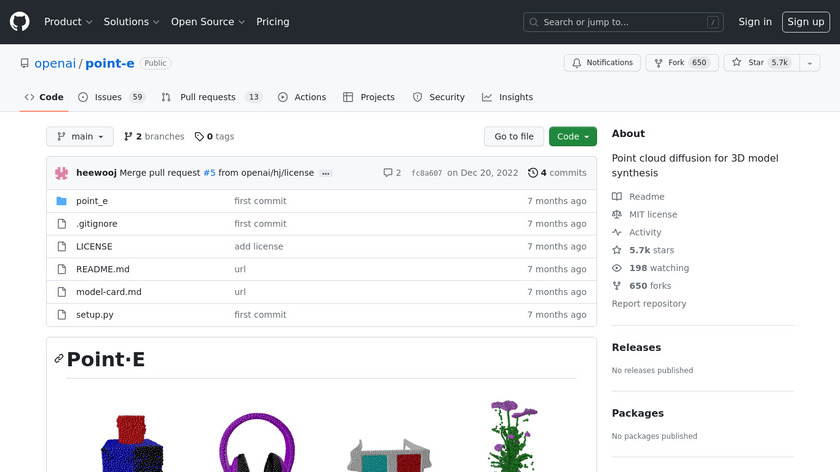The image size is (840, 472).
Task: Open the LICENSE file
Action: click(94, 246)
